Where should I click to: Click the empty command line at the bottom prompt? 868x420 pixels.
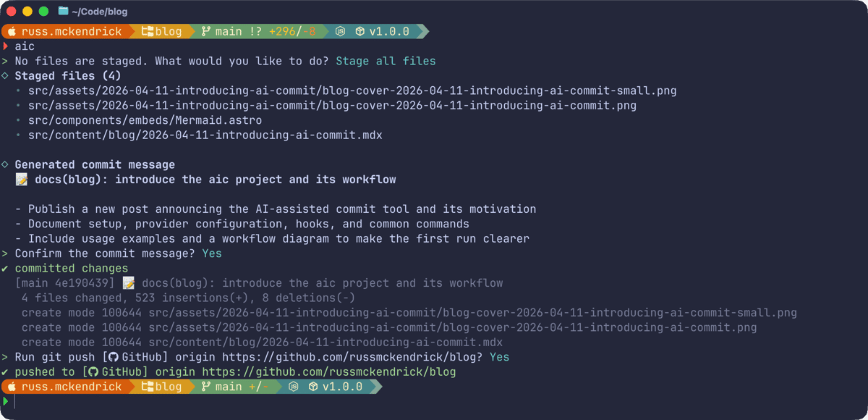(x=217, y=401)
